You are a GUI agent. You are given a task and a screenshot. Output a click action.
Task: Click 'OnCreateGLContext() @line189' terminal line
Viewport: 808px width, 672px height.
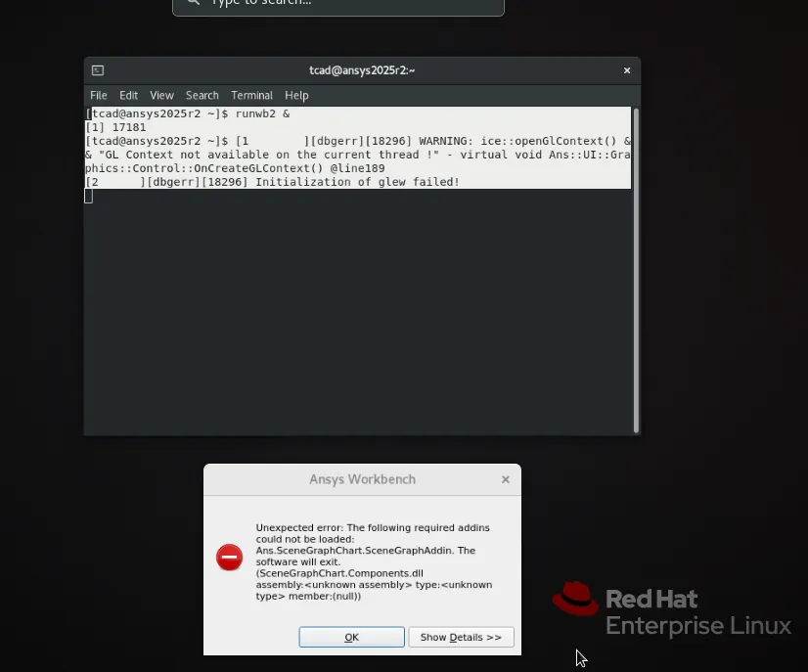point(235,168)
